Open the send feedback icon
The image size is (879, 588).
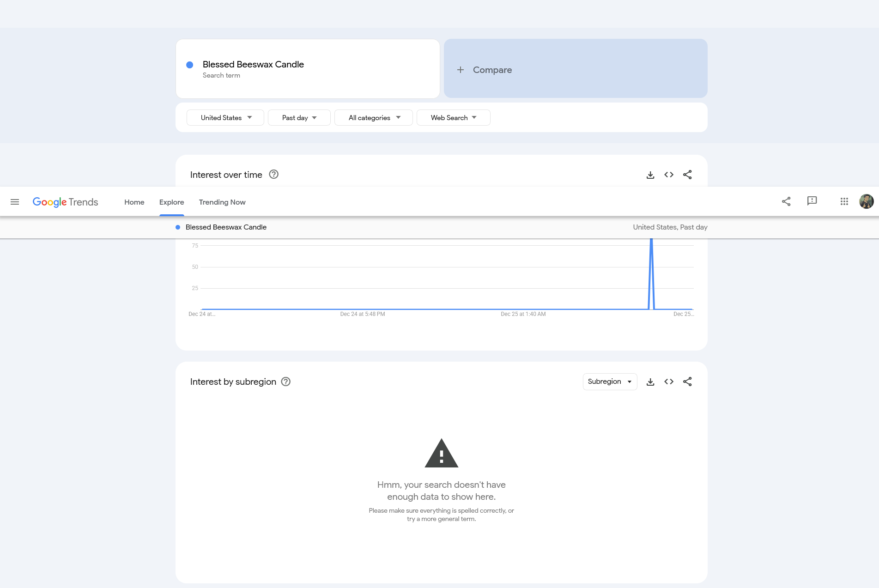812,201
